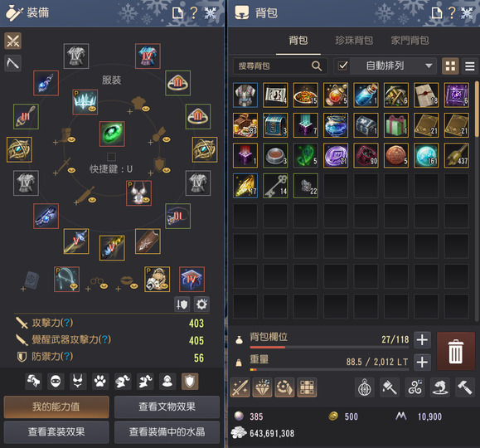Image resolution: width=480 pixels, height=448 pixels.
Task: Switch backpack to list view
Action: click(470, 66)
